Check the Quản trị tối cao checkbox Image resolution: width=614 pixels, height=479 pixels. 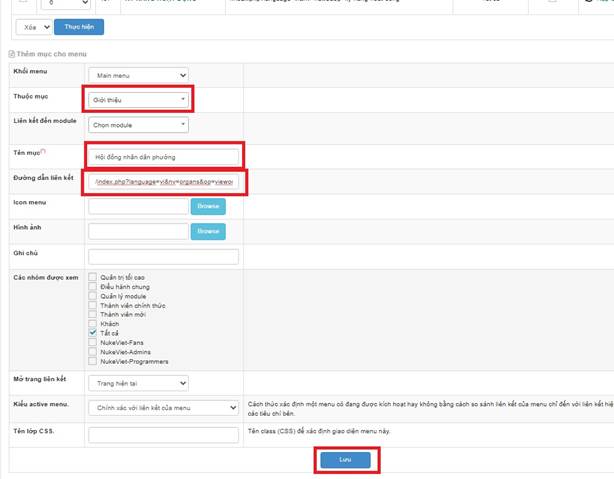[x=93, y=277]
